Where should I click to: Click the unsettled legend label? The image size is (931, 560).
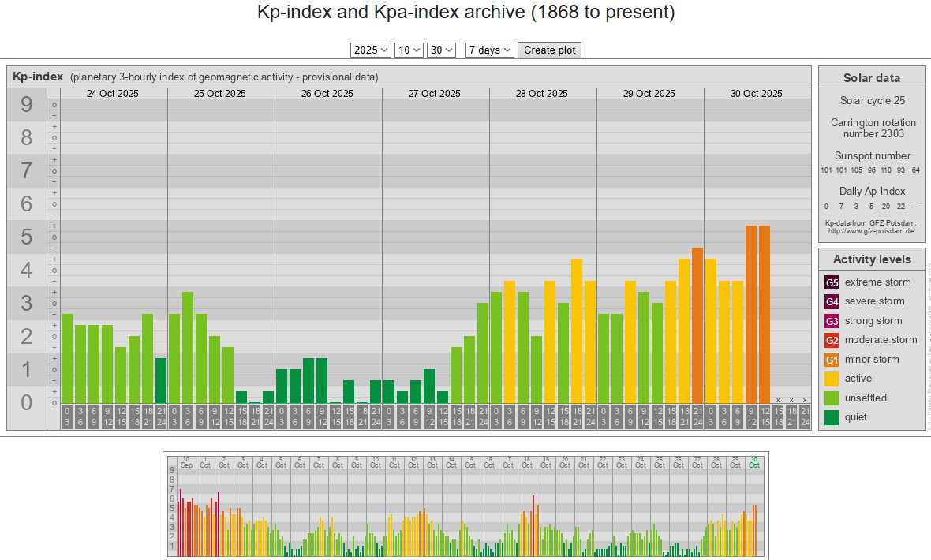point(866,398)
